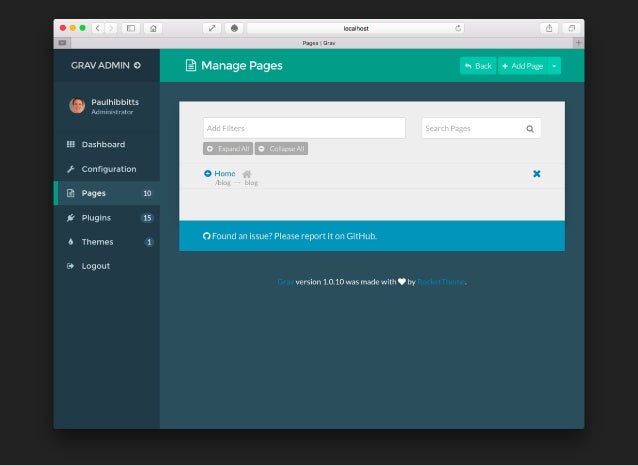Click the Paulhibbitts username
Image resolution: width=638 pixels, height=466 pixels.
(115, 102)
